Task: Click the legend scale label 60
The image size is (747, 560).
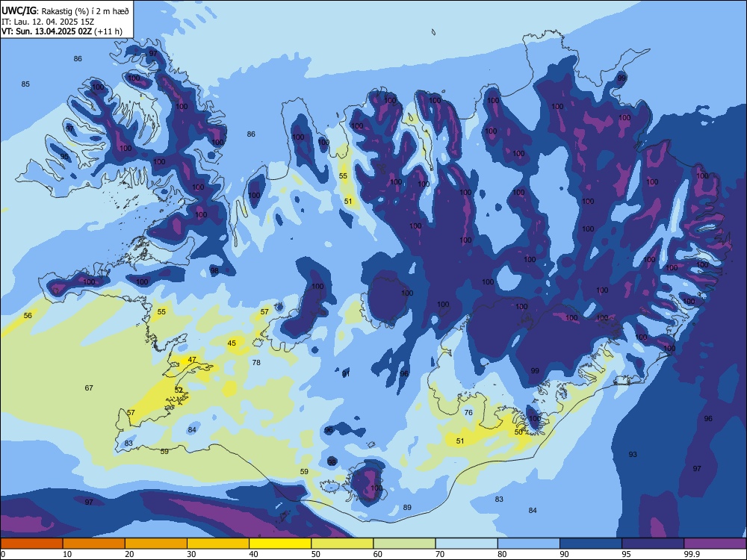Action: click(x=378, y=554)
